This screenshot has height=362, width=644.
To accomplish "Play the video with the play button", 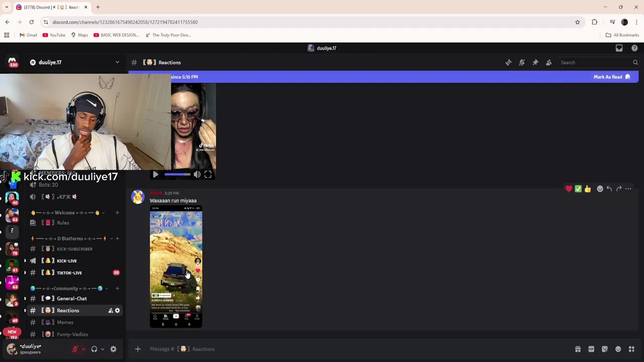I will (155, 174).
